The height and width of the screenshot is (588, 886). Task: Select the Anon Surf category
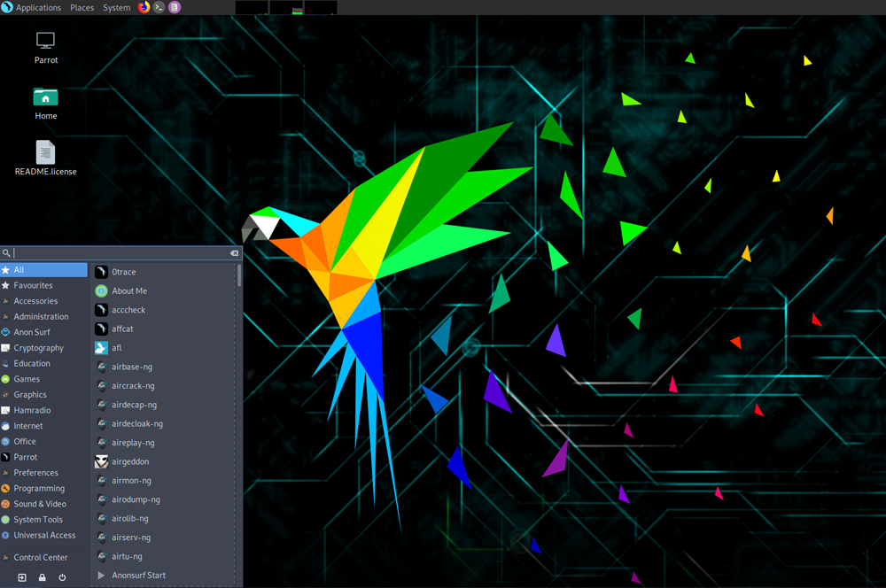click(x=44, y=332)
